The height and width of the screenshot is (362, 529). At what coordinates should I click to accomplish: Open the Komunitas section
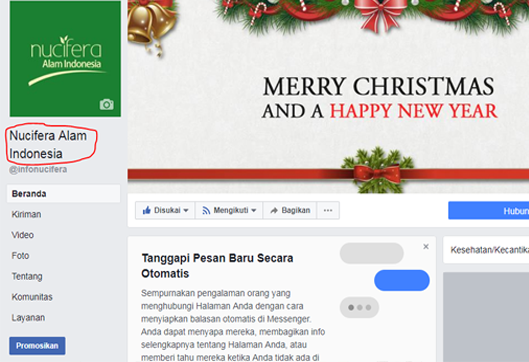coord(32,297)
